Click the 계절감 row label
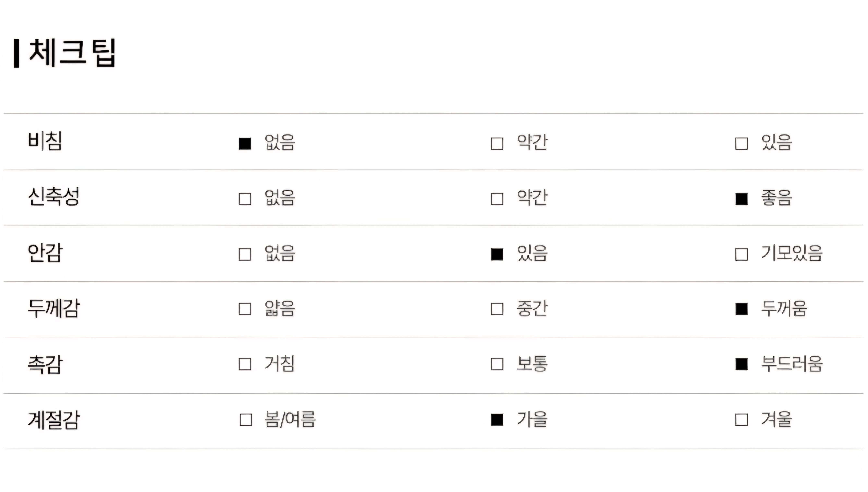The image size is (868, 492). [x=54, y=420]
